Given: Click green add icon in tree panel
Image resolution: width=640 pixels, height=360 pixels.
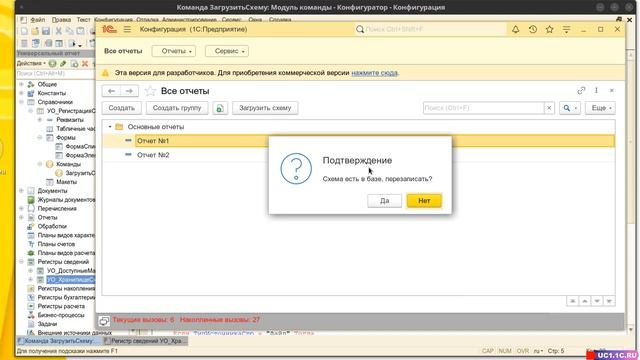Looking at the screenshot, I should [x=52, y=63].
